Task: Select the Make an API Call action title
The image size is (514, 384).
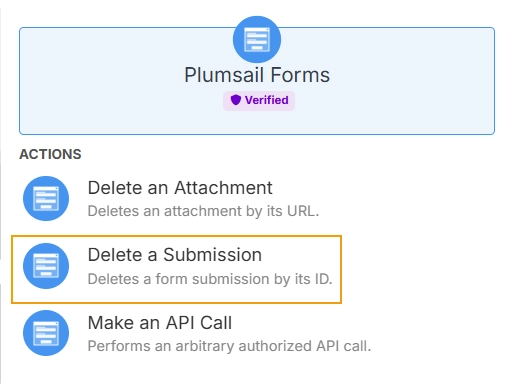Action: (x=160, y=323)
